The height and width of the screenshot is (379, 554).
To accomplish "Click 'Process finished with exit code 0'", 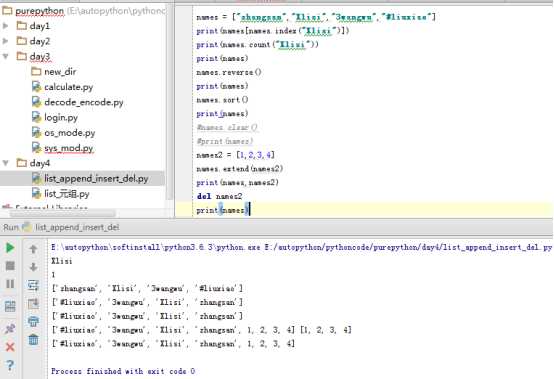I will click(x=123, y=371).
